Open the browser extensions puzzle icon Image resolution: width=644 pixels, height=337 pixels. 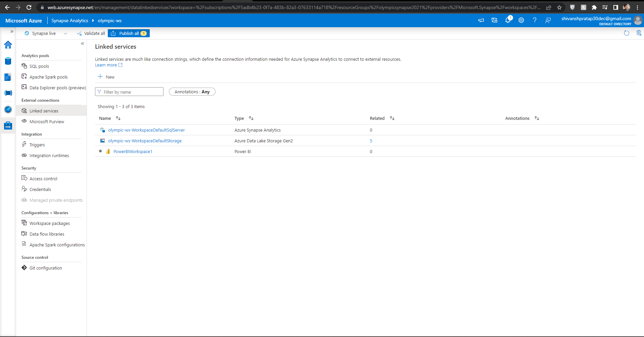[x=594, y=7]
